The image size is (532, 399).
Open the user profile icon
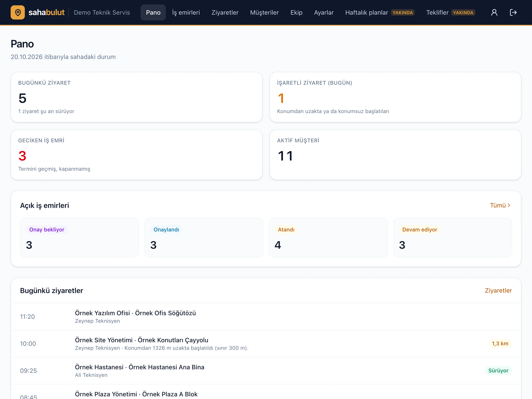coord(494,12)
